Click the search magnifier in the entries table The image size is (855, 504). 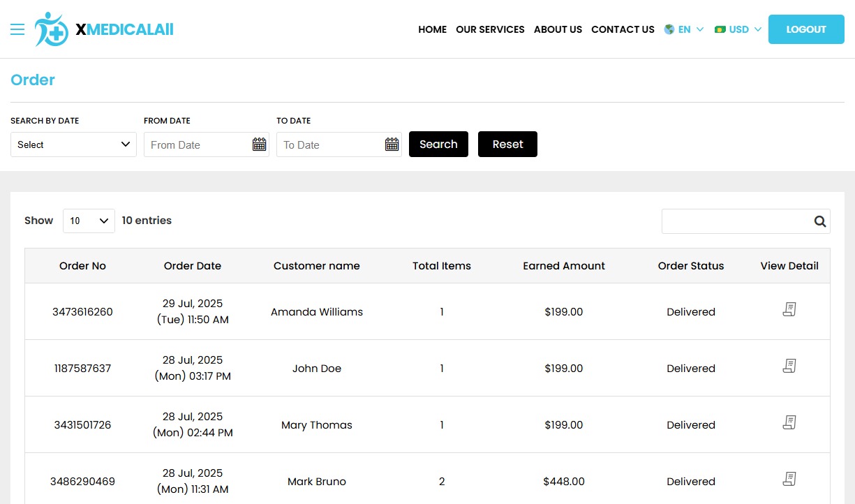pos(819,221)
